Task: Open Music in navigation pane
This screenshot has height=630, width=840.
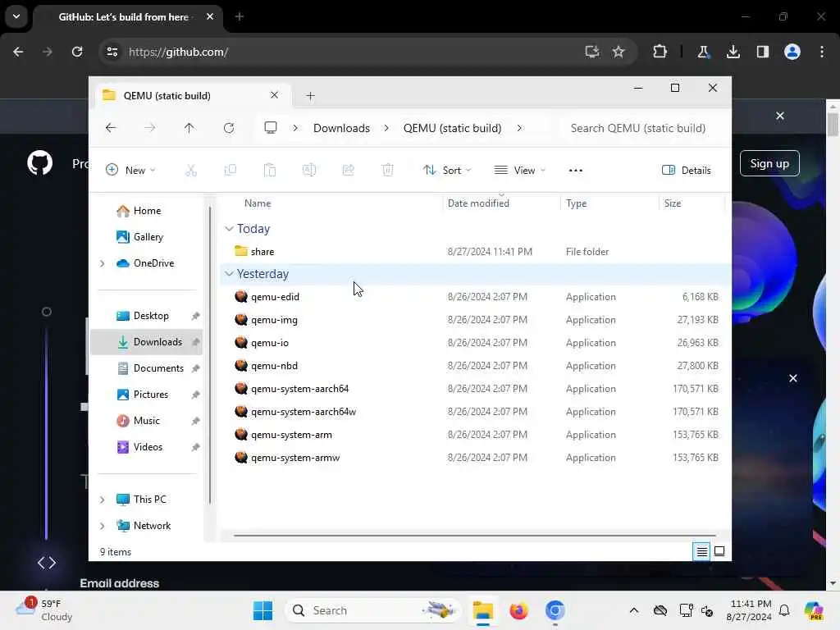Action: [x=146, y=421]
